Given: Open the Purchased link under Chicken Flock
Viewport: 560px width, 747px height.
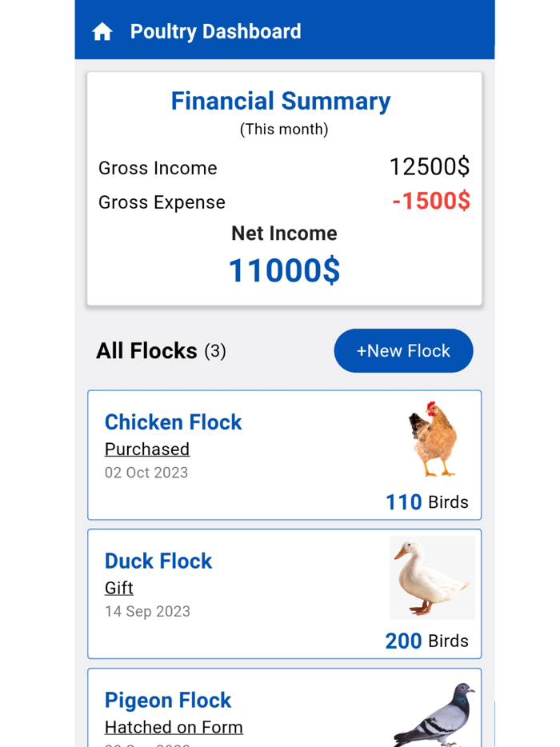Looking at the screenshot, I should pos(146,449).
